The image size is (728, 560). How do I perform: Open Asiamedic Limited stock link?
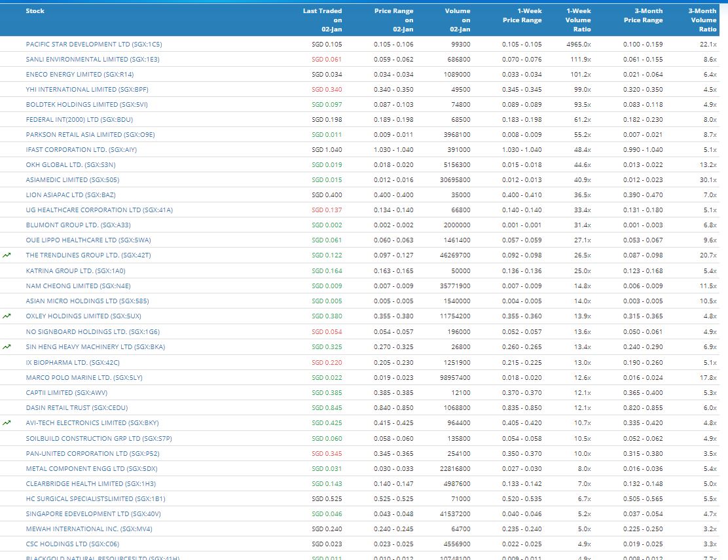point(73,179)
